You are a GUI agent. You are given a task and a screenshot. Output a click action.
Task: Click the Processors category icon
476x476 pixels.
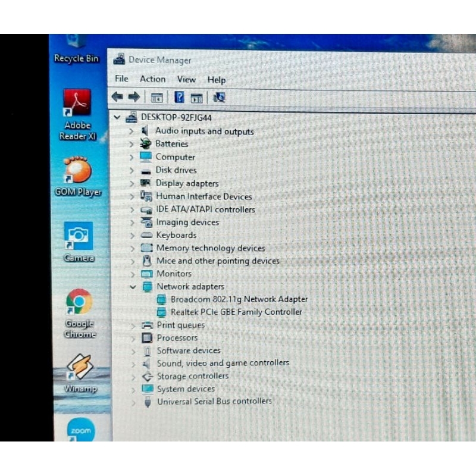pyautogui.click(x=147, y=337)
